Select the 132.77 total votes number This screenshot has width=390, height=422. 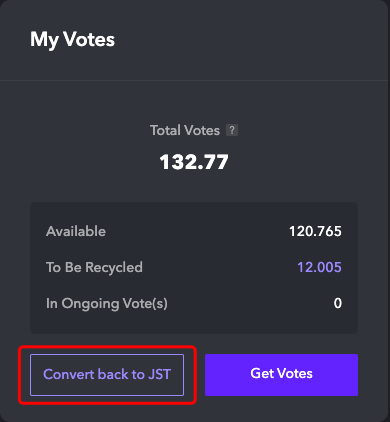(194, 162)
